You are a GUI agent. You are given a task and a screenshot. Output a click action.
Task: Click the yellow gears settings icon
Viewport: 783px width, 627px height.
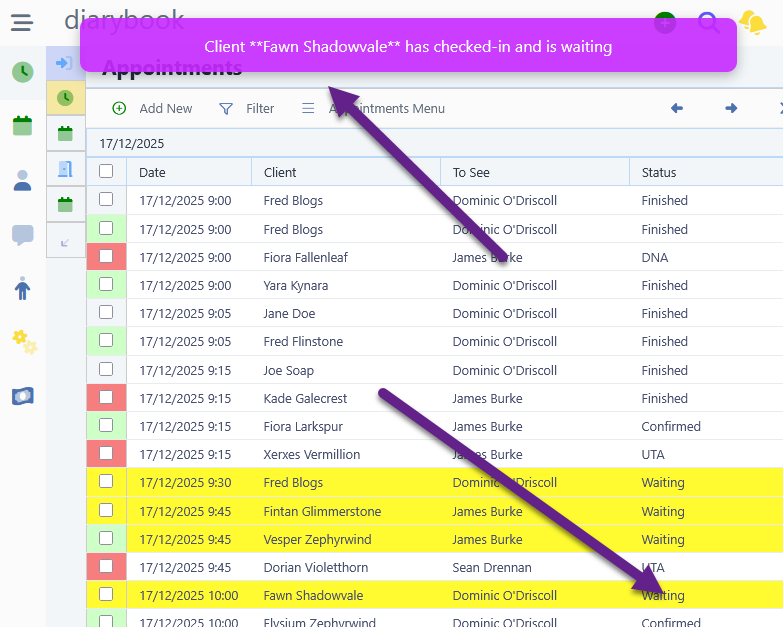(x=22, y=342)
